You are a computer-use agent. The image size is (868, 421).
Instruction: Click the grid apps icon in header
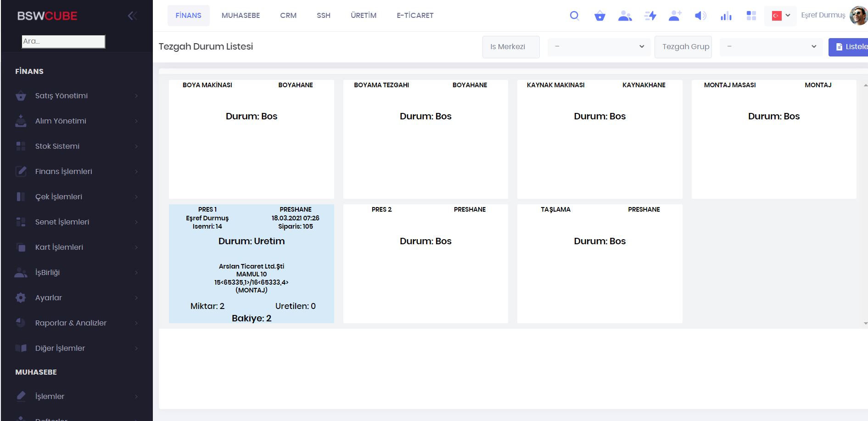click(x=751, y=16)
